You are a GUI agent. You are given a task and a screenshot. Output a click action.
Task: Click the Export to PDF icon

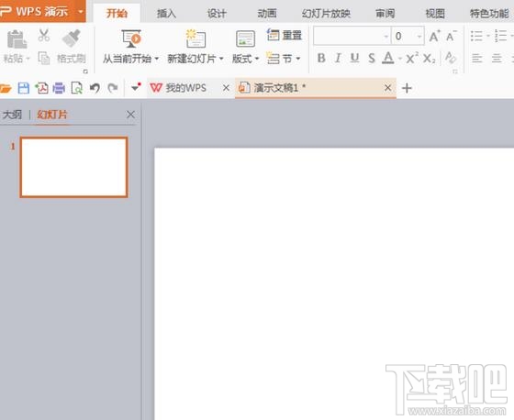pyautogui.click(x=41, y=88)
